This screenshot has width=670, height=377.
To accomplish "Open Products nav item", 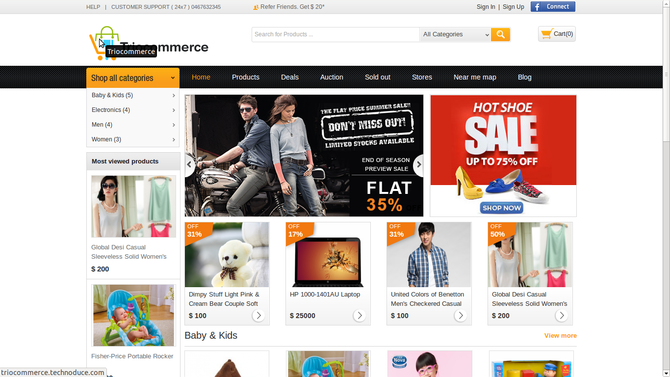I will point(246,77).
